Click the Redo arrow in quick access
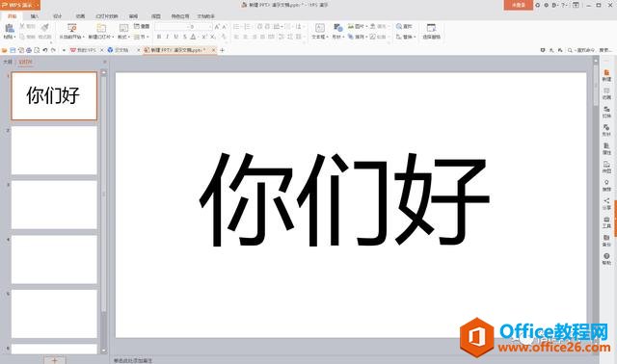Viewport: 617px width, 364px height. 53,50
